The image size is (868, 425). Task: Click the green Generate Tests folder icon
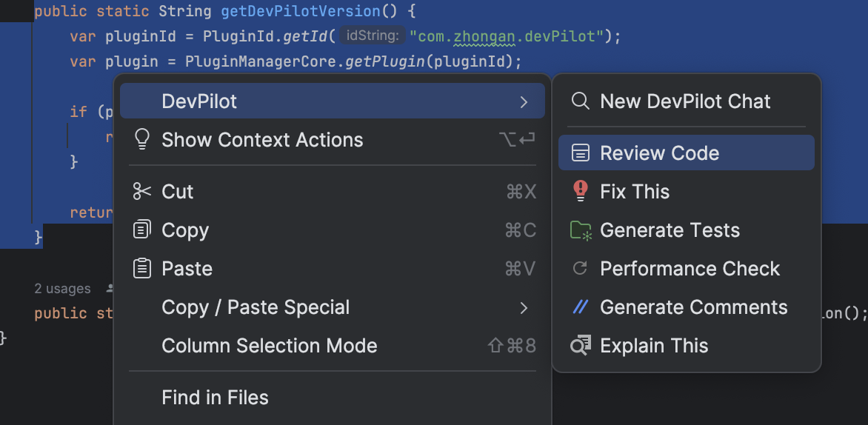click(581, 230)
